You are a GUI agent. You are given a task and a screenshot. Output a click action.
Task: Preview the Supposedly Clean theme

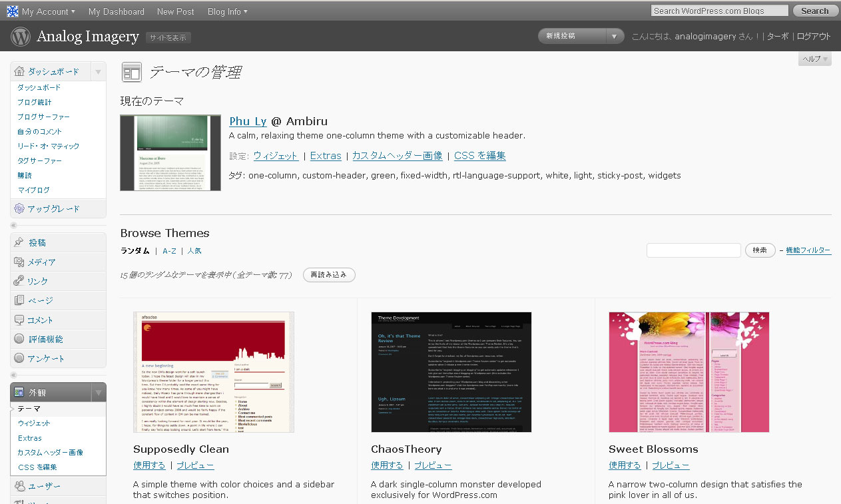click(x=195, y=465)
